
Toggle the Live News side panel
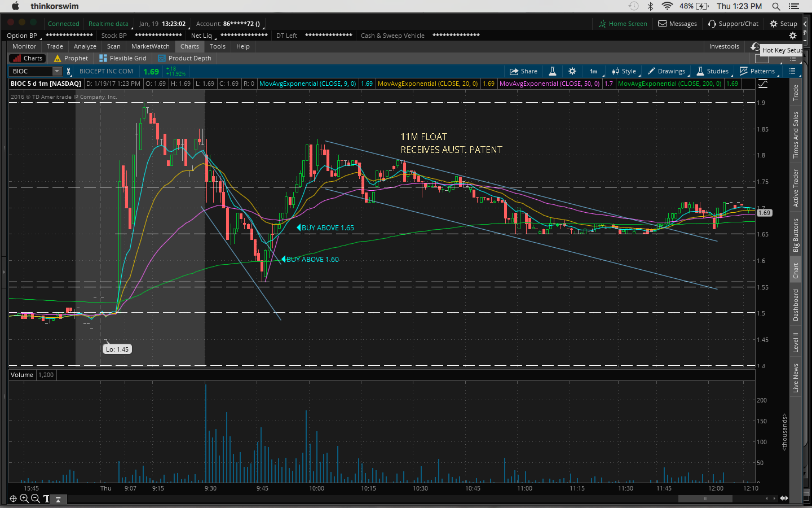click(x=796, y=378)
